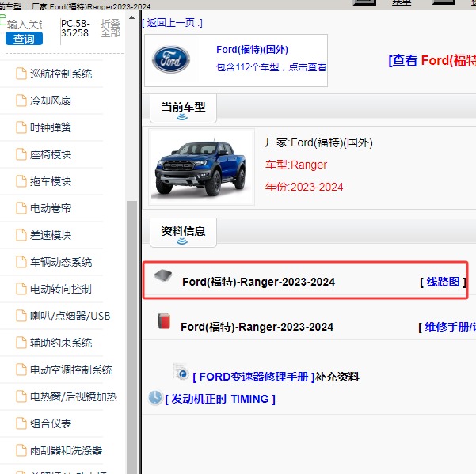476x474 pixels.
Task: Open 拖车模块 tree item
Action: [x=51, y=181]
